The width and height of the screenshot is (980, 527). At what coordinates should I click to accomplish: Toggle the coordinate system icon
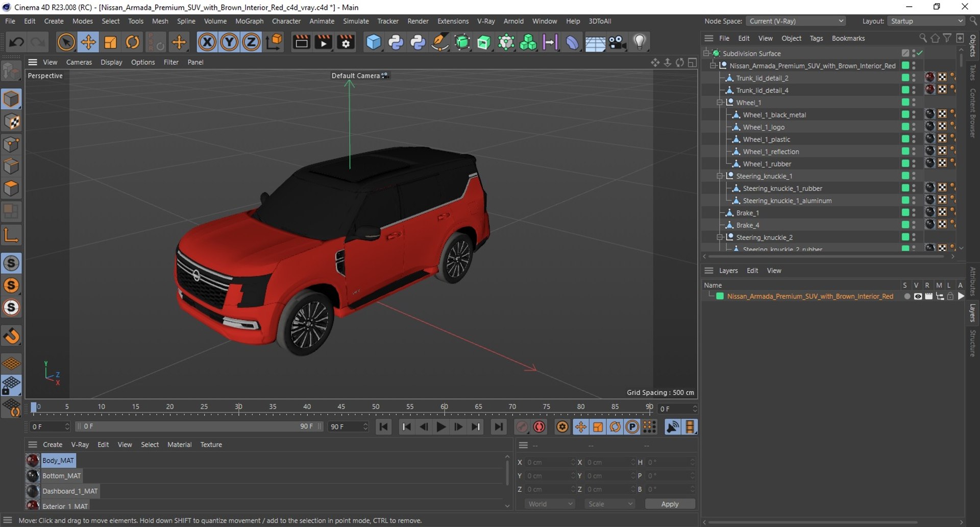point(274,42)
